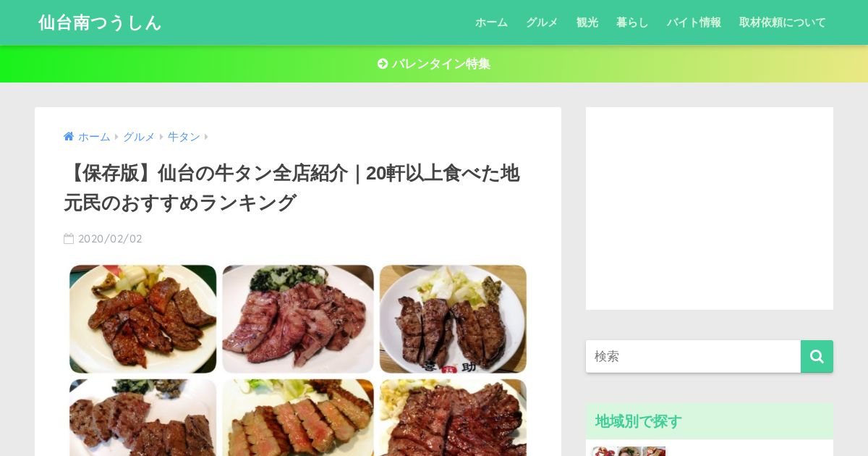Go to the 観光 menu section
The height and width of the screenshot is (456, 868).
[587, 22]
